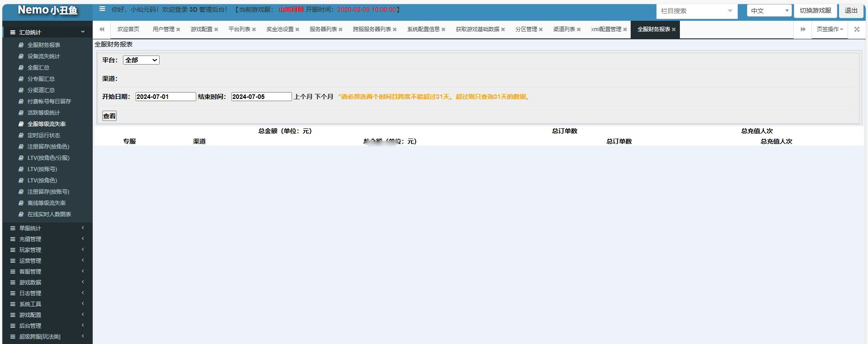The width and height of the screenshot is (868, 344).
Task: Toggle the sidebar hamburger menu icon
Action: 103,9
